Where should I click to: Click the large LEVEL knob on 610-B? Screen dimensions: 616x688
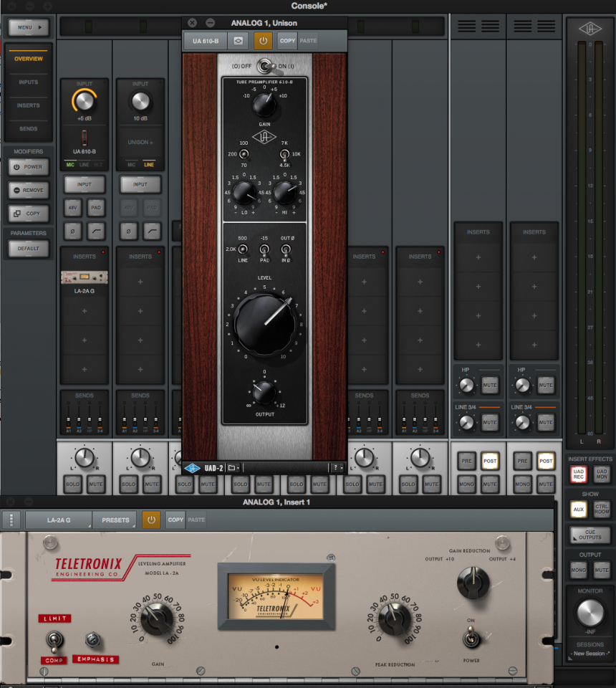(264, 324)
